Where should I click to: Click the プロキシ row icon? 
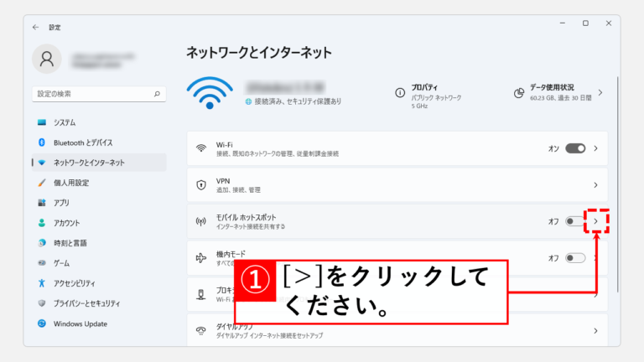tap(201, 294)
